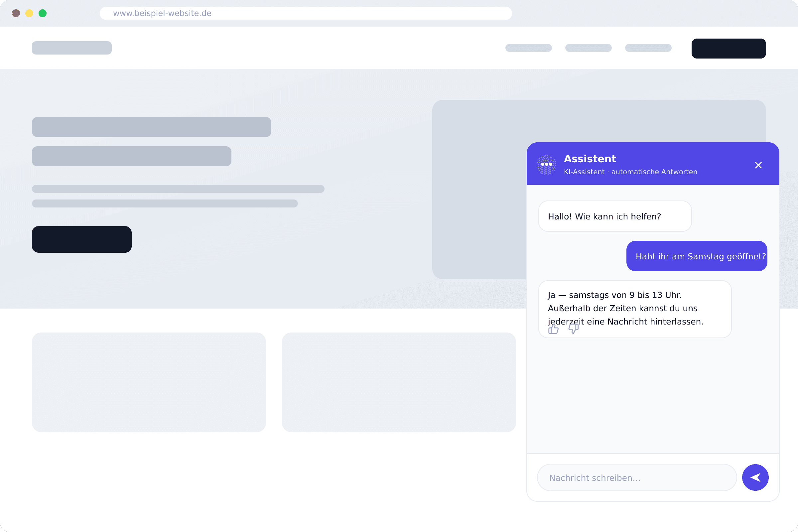Image resolution: width=798 pixels, height=532 pixels.
Task: Focus the 'Nachricht schreiben...' input field
Action: tap(637, 477)
